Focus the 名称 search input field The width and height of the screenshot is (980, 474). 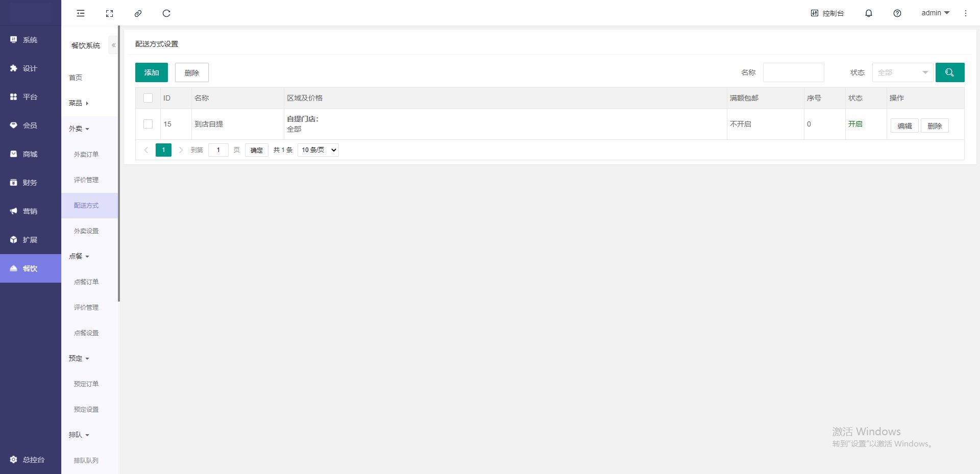(x=793, y=72)
